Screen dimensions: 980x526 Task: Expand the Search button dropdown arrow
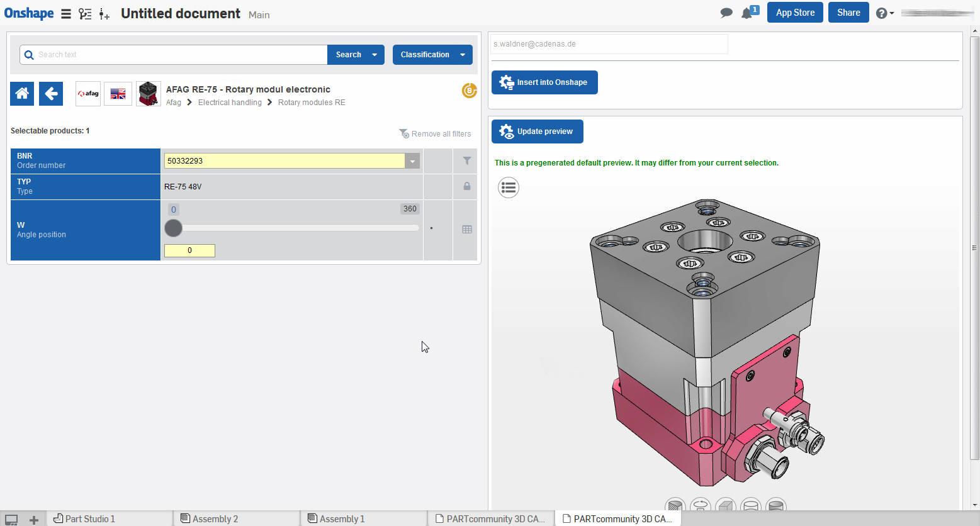pyautogui.click(x=375, y=55)
